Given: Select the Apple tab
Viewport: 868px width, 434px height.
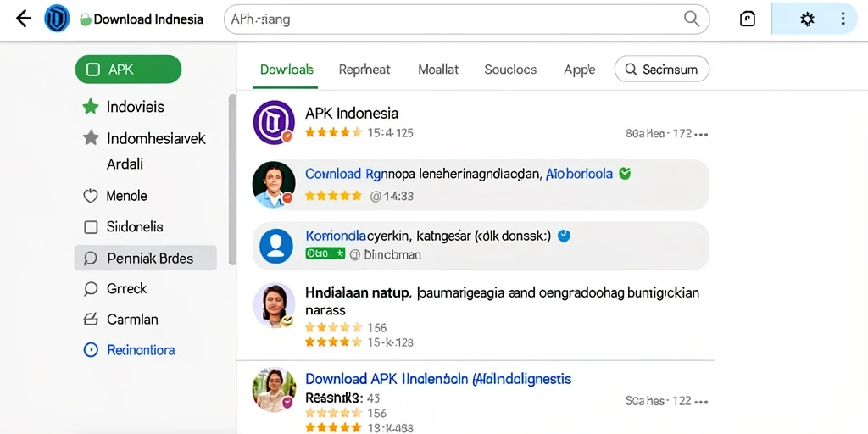Looking at the screenshot, I should click(580, 70).
